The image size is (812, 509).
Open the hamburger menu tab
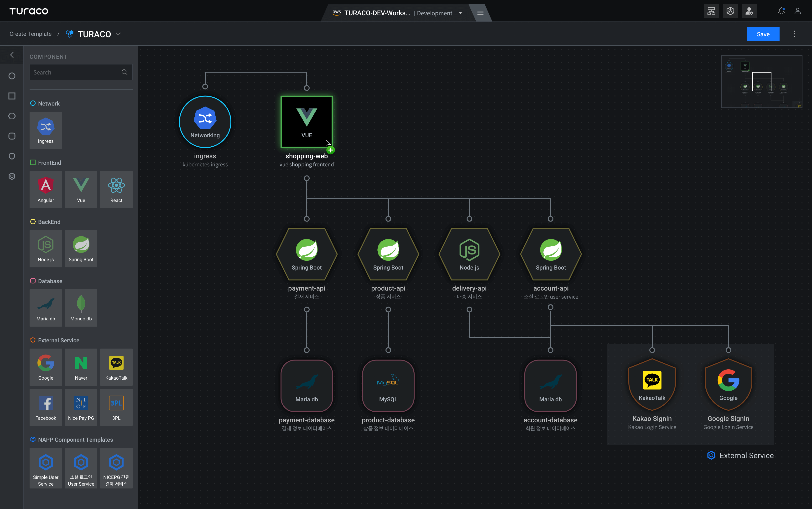click(480, 13)
